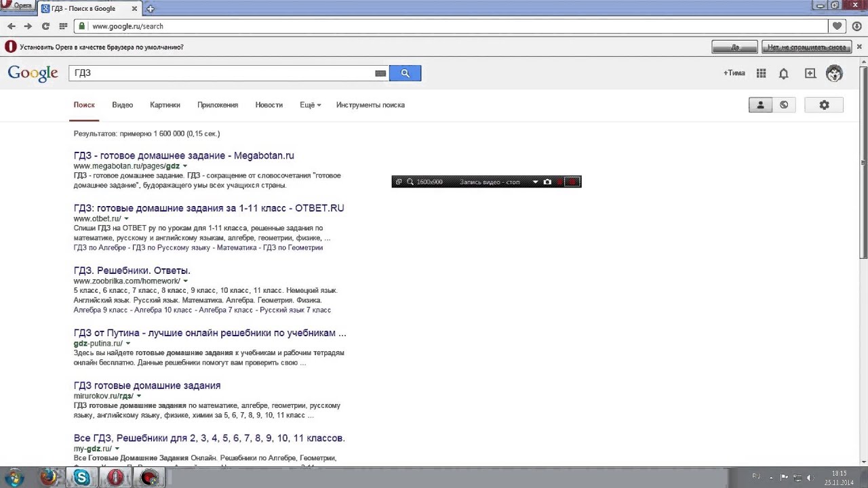This screenshot has width=868, height=488.
Task: Expand arrow next to mirurokov.ru URL
Action: pos(139,396)
